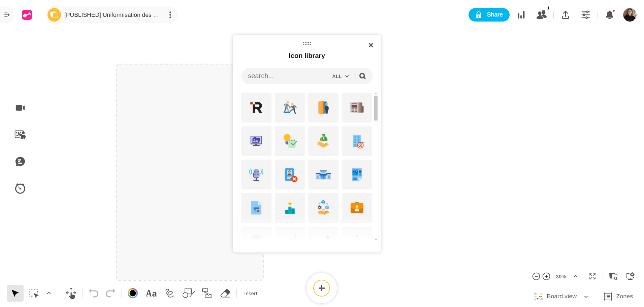Open the video conference camera tool

[20, 108]
